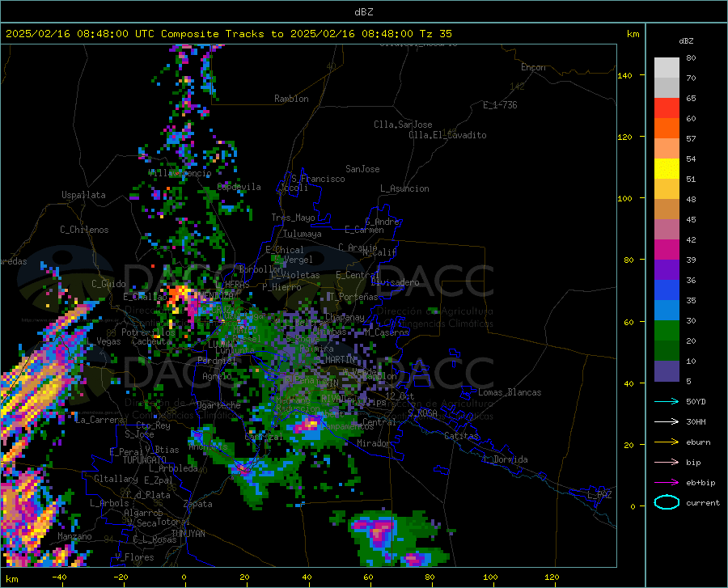This screenshot has width=728, height=588.
Task: Click the 'Ramblon' map label near the top
Action: (x=291, y=99)
